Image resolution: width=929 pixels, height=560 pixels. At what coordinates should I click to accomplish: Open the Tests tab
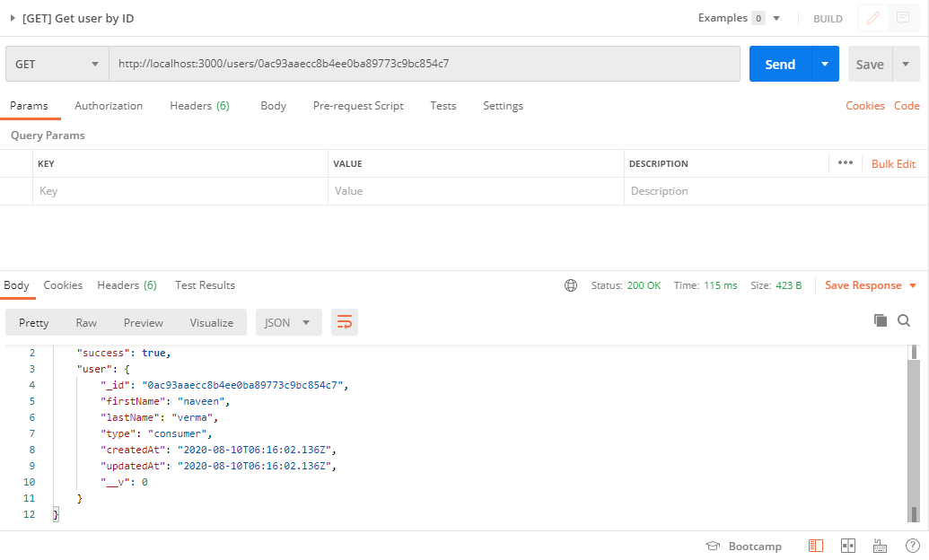coord(443,106)
